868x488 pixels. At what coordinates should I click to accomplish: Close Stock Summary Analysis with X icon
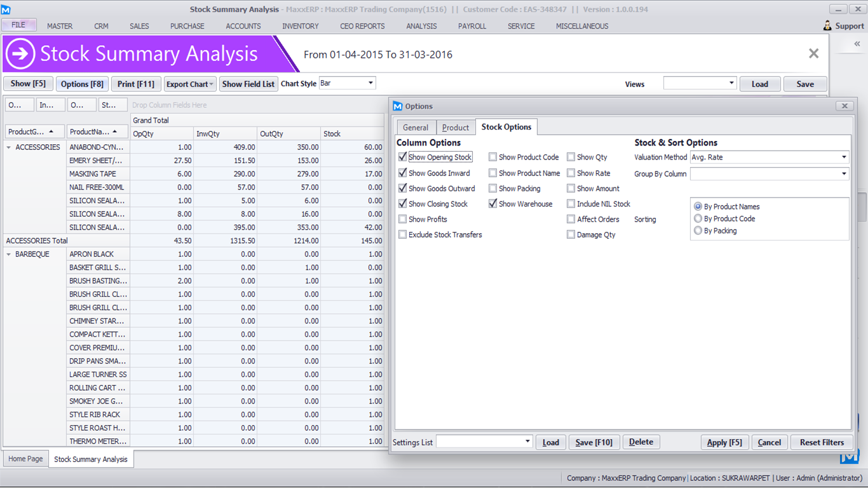(813, 54)
